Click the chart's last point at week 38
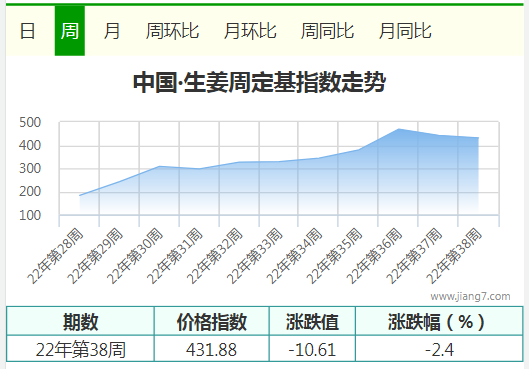Screen dimensions: 529x369 [x=478, y=138]
